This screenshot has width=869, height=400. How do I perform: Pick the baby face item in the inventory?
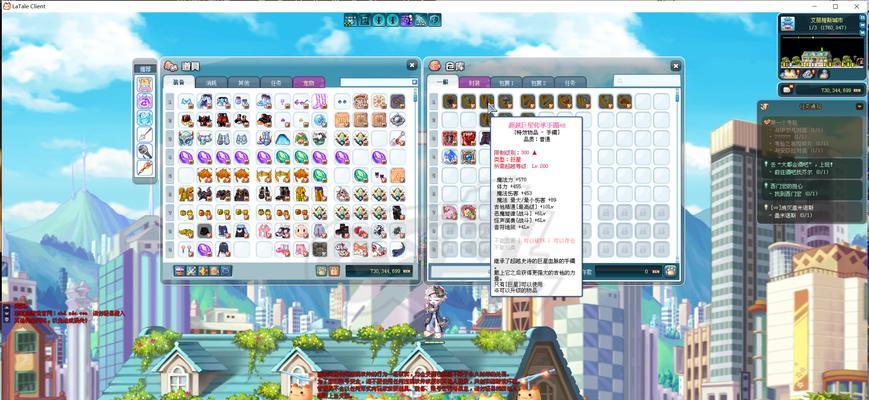click(x=301, y=231)
